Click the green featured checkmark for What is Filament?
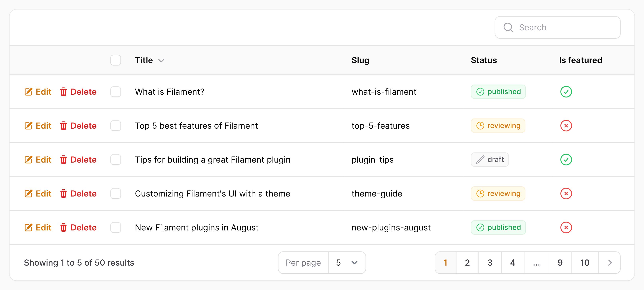 pos(566,92)
